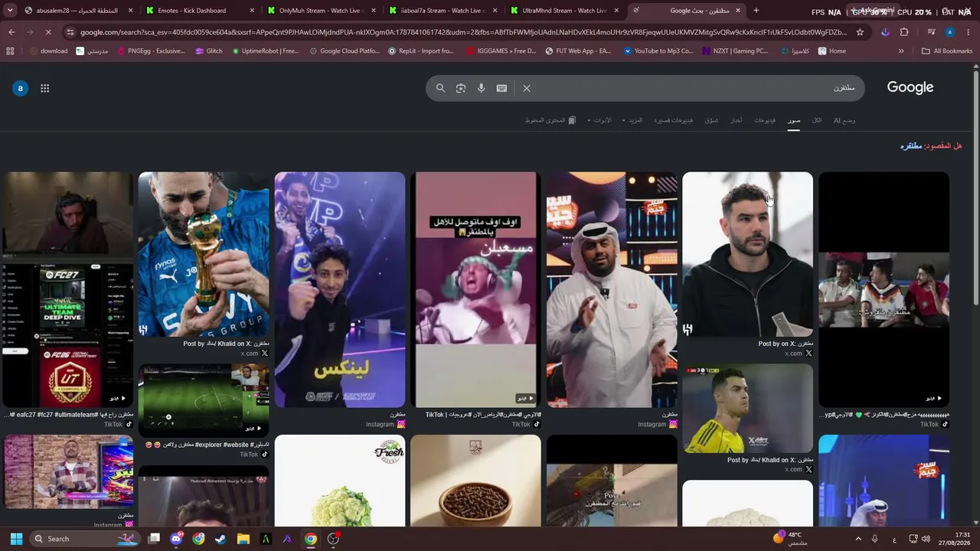Switch to the OnlyMuh Stream tab
The width and height of the screenshot is (980, 551).
click(320, 11)
